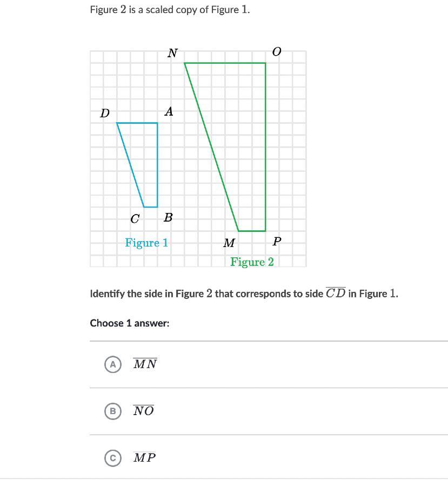Click vertex label D on the grid

tap(105, 113)
